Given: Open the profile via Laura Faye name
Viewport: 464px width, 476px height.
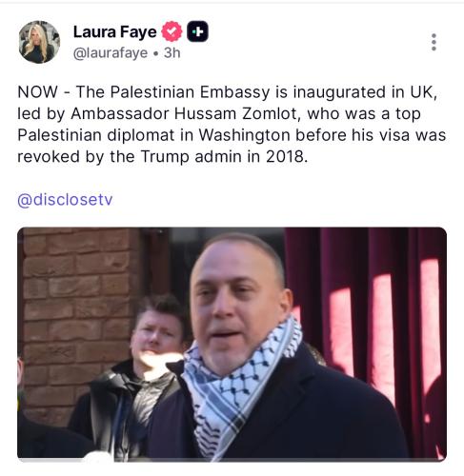Looking at the screenshot, I should pos(115,31).
